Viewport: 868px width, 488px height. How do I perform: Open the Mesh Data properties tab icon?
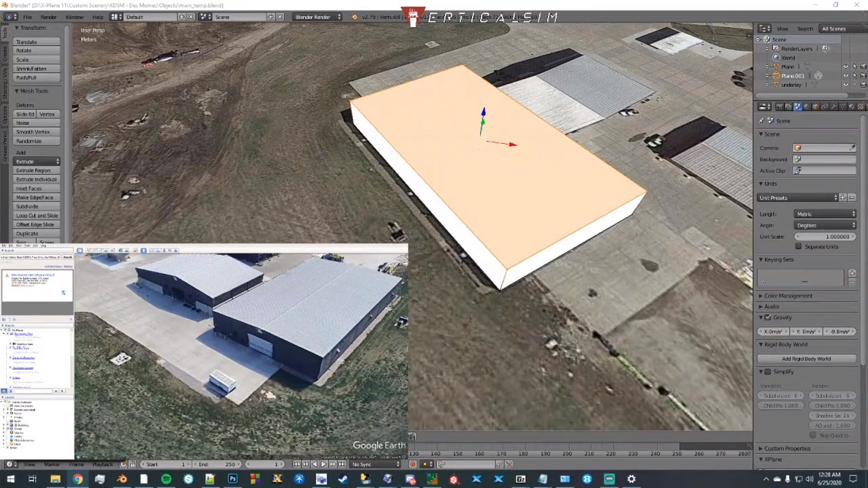843,107
